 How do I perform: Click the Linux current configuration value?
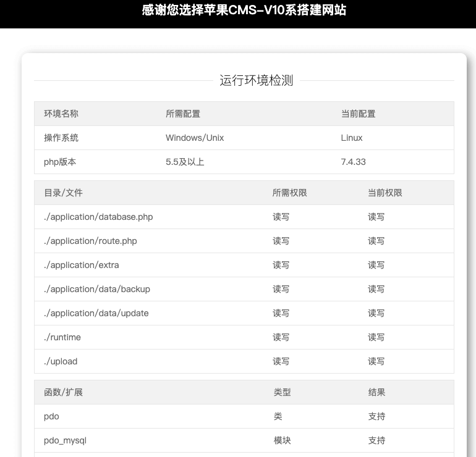(x=352, y=138)
